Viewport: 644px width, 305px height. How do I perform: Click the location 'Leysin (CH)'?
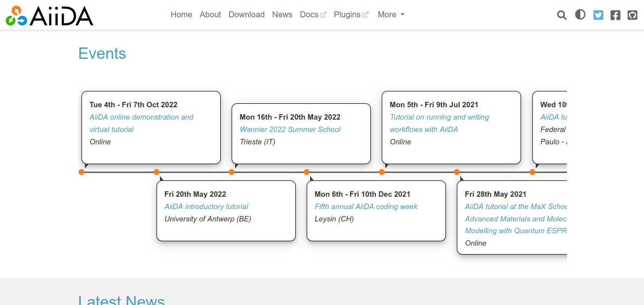(x=334, y=219)
